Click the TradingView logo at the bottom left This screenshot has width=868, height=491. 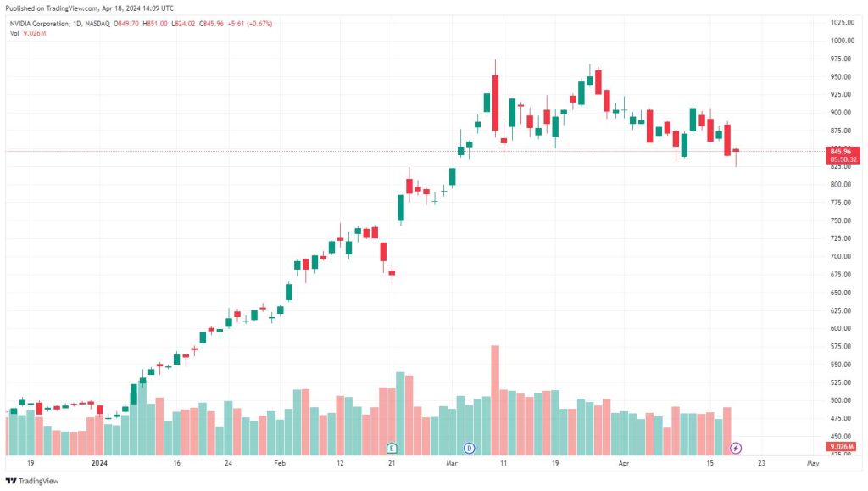point(32,481)
